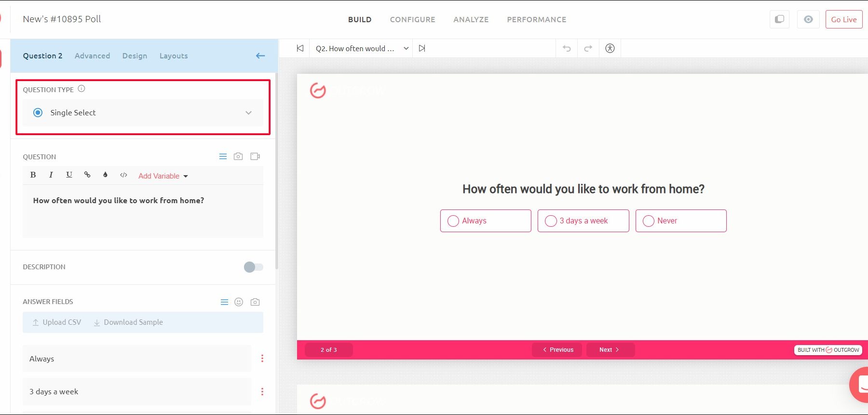This screenshot has width=868, height=415.
Task: Select the Never radio option in preview
Action: (649, 221)
